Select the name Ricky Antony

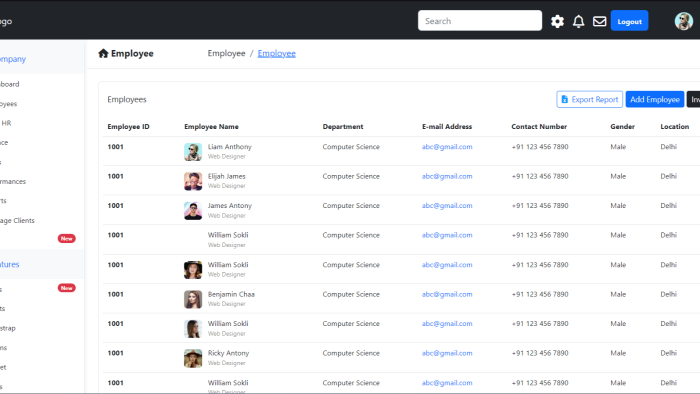tap(228, 353)
